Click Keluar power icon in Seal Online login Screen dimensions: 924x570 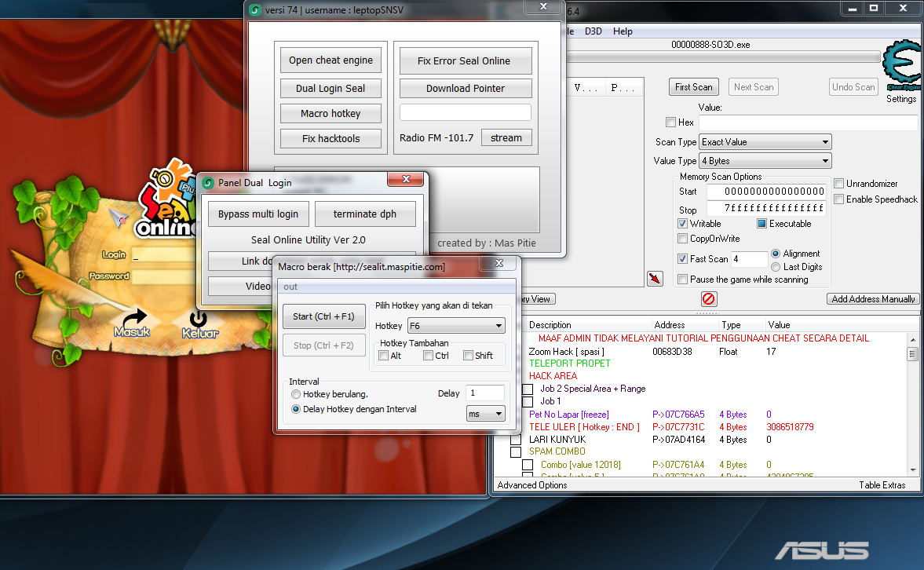point(198,318)
